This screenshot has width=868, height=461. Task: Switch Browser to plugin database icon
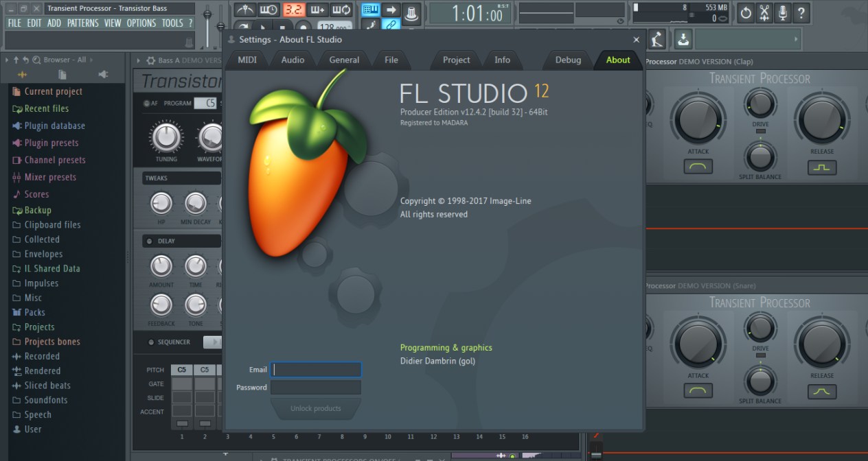[103, 74]
